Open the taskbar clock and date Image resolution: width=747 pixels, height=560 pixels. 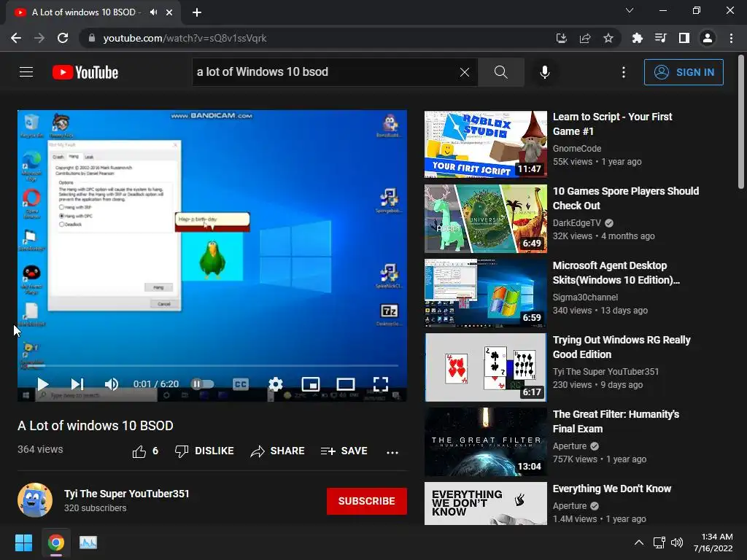[713, 542]
